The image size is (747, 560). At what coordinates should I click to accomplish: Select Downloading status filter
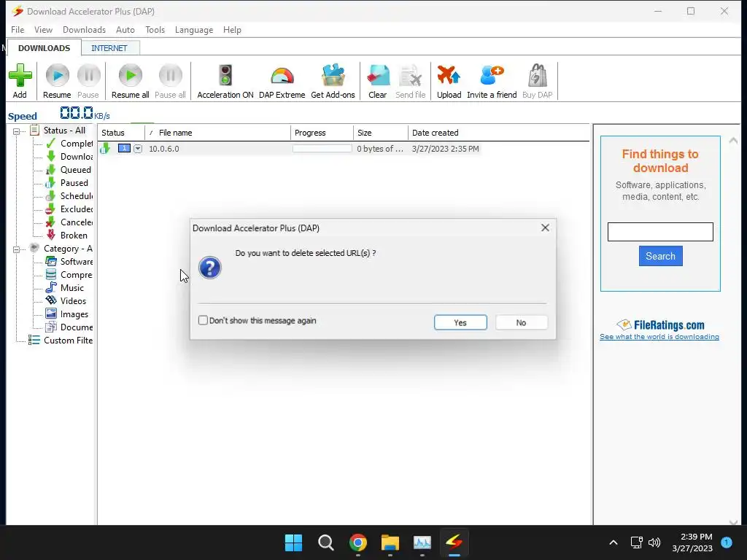69,157
